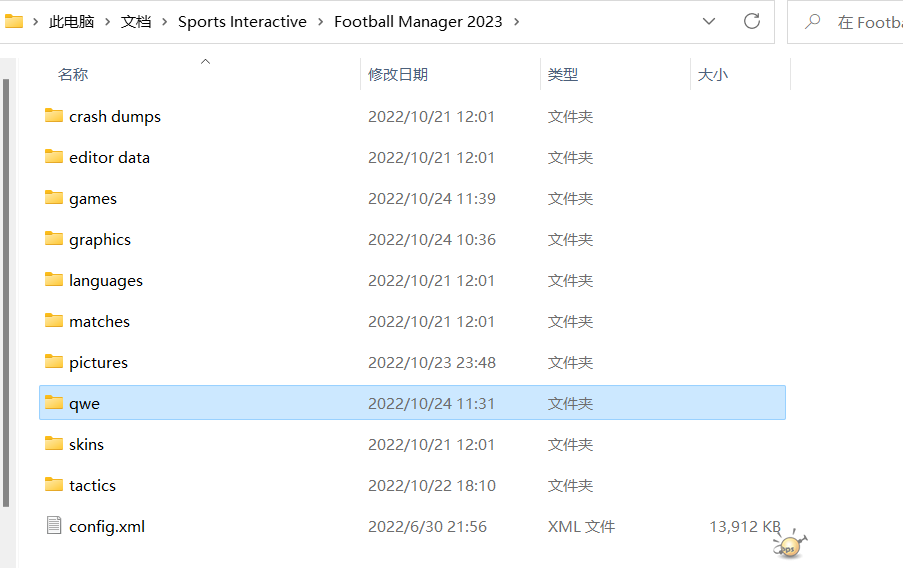The image size is (903, 568).
Task: Click the XML 文件 type cell
Action: pos(581,527)
